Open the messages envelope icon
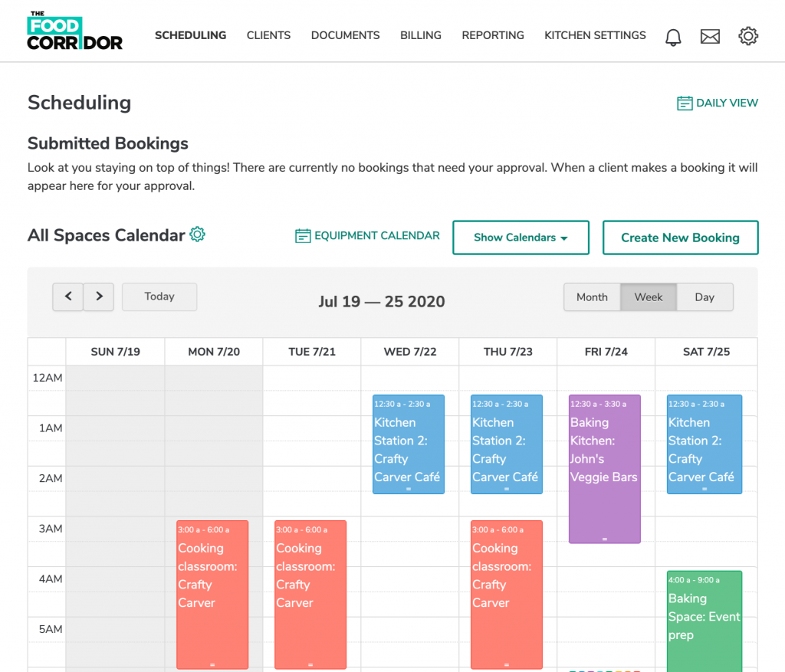 [x=711, y=36]
